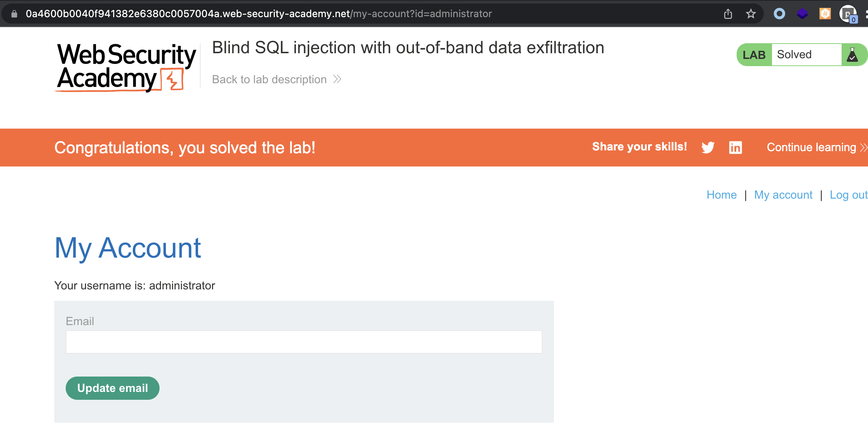
Task: Open the blue circle browser extension
Action: point(779,14)
